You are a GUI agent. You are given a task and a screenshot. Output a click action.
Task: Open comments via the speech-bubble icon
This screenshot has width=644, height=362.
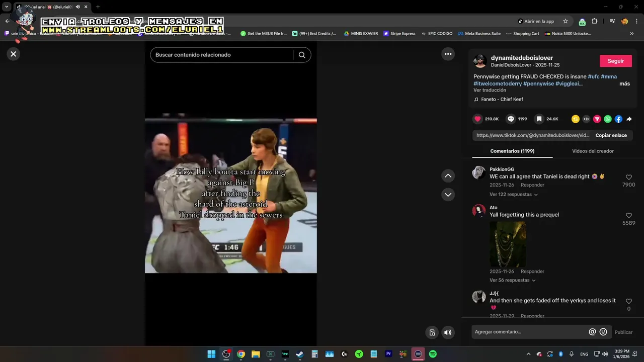coord(511,119)
